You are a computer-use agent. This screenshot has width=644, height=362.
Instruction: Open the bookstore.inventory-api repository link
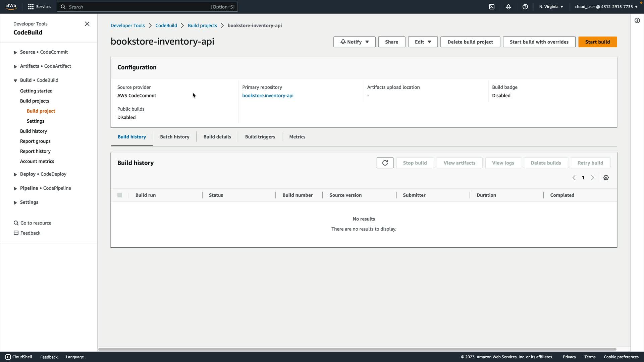click(x=268, y=96)
